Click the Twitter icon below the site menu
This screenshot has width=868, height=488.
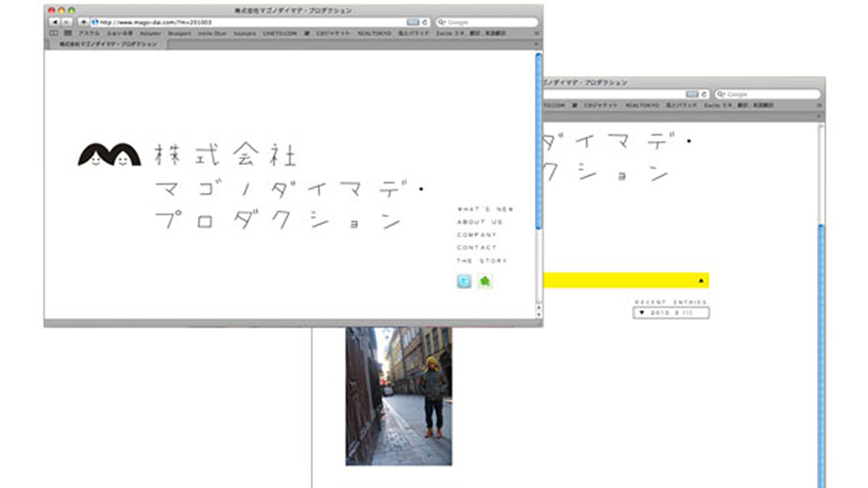tap(464, 281)
